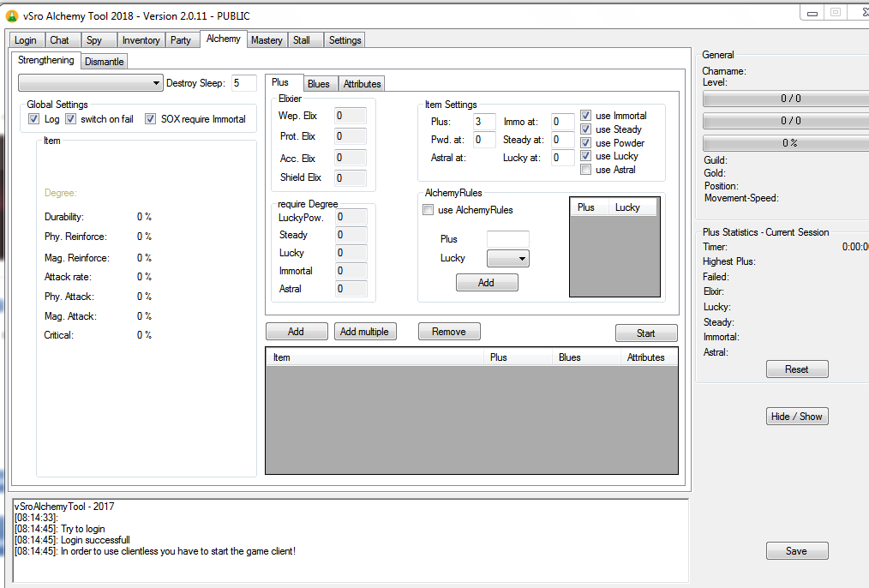Viewport: 869px width, 588px height.
Task: Click the Add multiple button
Action: (x=365, y=332)
